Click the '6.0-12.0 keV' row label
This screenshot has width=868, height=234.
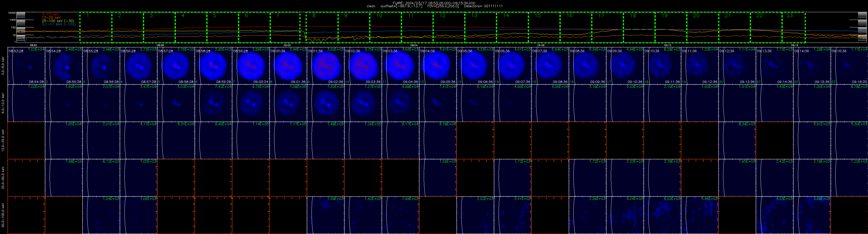3,103
